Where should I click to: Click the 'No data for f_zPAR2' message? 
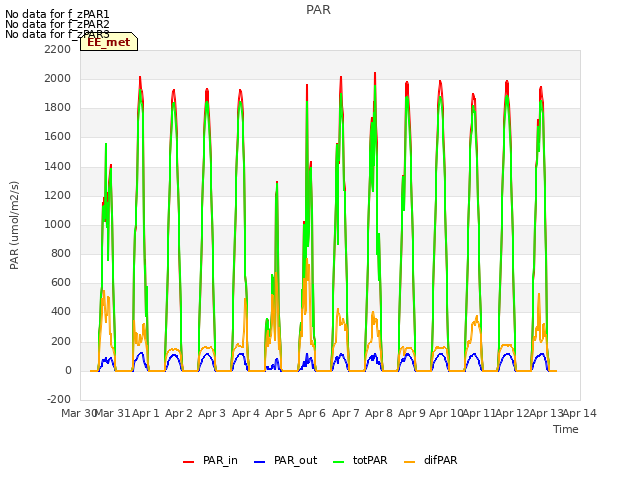pos(57,24)
